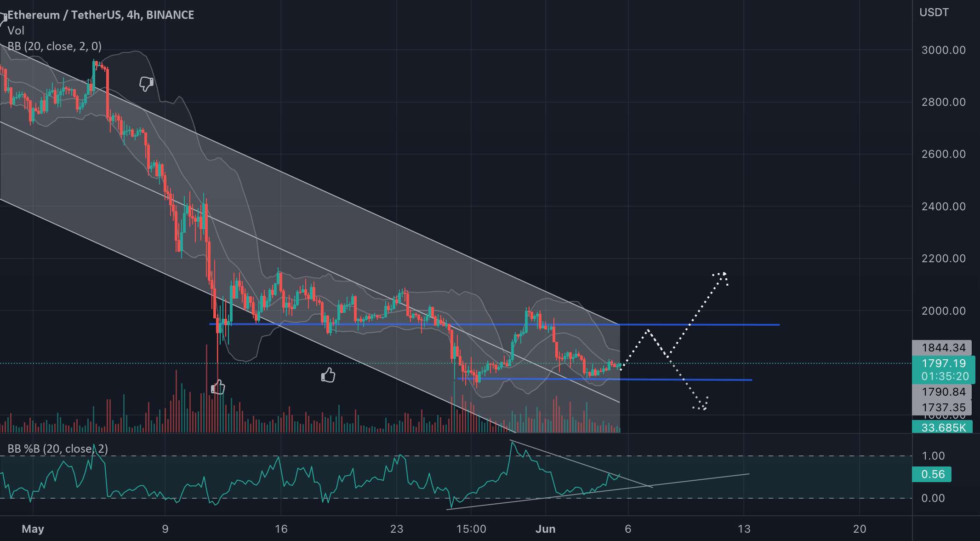Image resolution: width=980 pixels, height=541 pixels.
Task: Click the thumbs-up icon under the mid-May range
Action: 328,375
